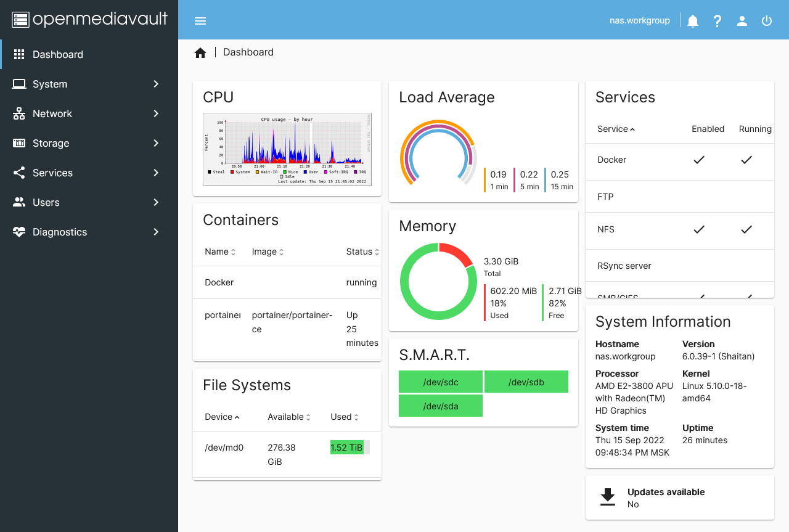The width and height of the screenshot is (789, 532).
Task: Expand the Diagnostics menu chevron
Action: tap(156, 232)
